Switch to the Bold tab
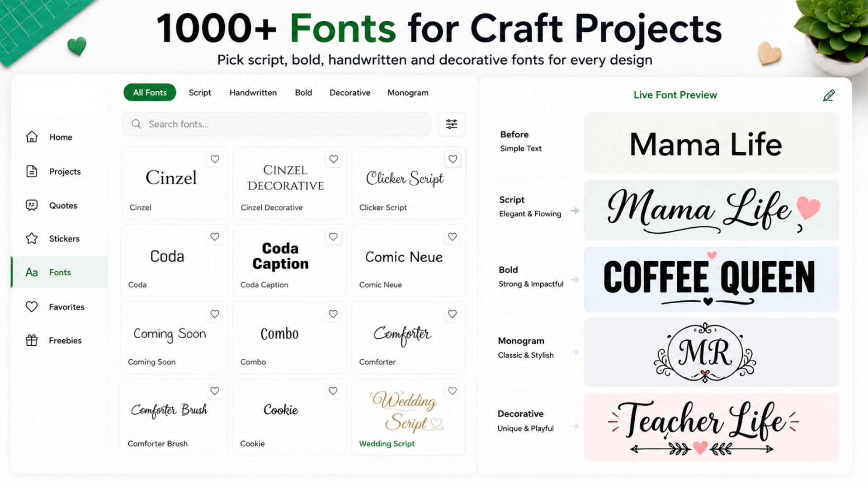This screenshot has height=488, width=868. [303, 93]
